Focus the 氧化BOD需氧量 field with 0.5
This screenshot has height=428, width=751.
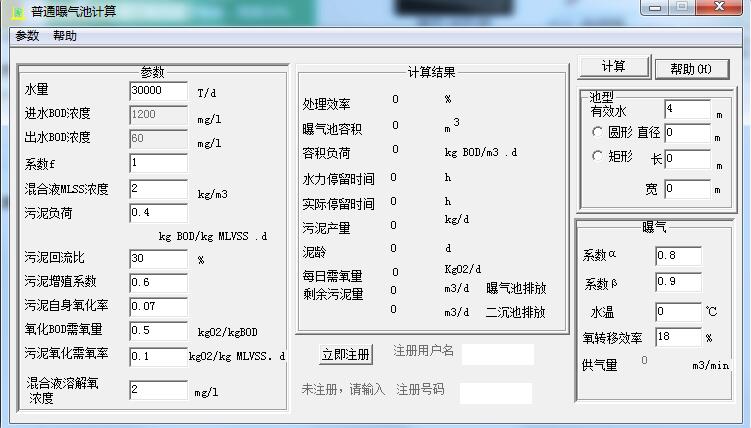pyautogui.click(x=159, y=330)
